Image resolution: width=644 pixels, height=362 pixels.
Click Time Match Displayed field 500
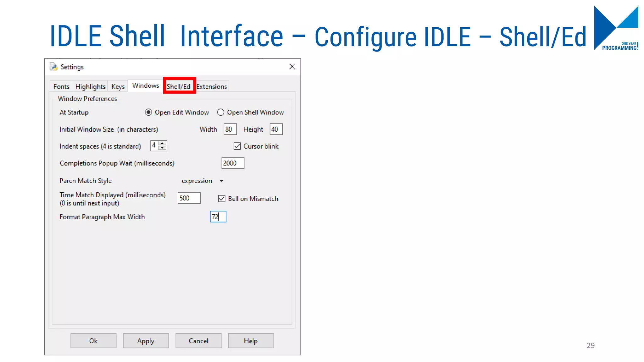(x=189, y=198)
